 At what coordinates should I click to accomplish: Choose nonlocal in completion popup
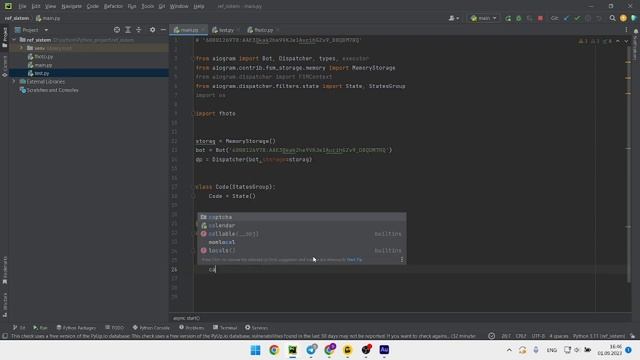click(x=302, y=242)
